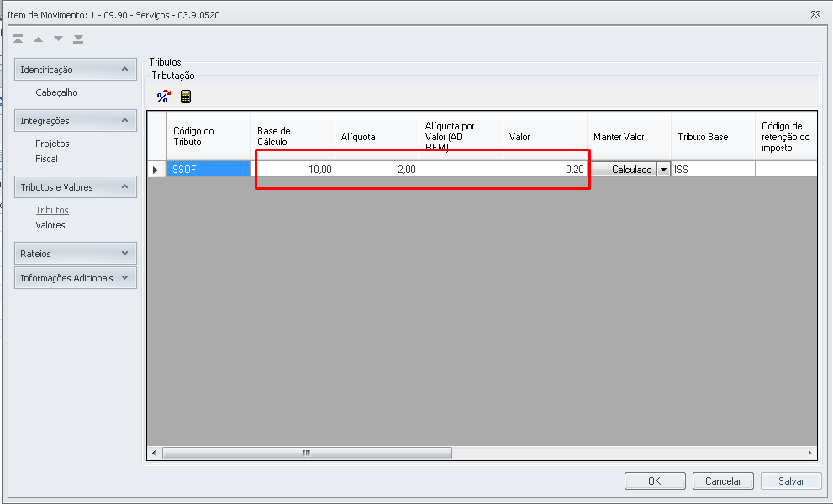Open the Manter Valor Calculado dropdown

663,170
